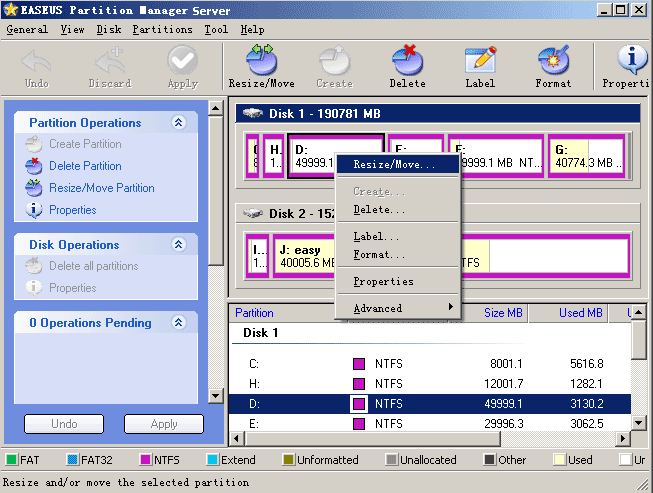
Task: Click the H: partition block on Disk 1
Action: (x=274, y=156)
